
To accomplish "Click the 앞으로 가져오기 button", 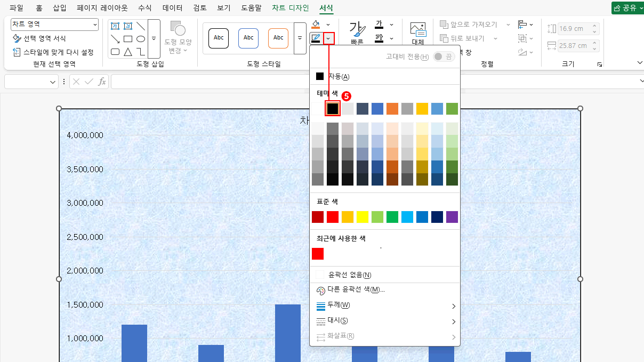I will click(470, 25).
